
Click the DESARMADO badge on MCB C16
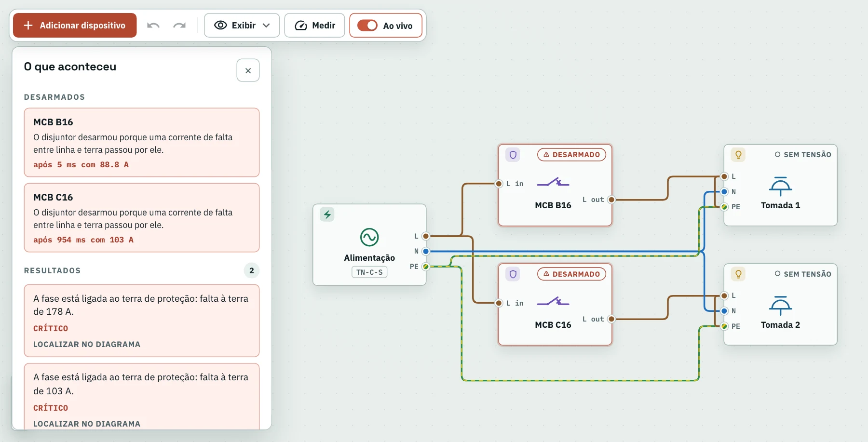pos(572,274)
